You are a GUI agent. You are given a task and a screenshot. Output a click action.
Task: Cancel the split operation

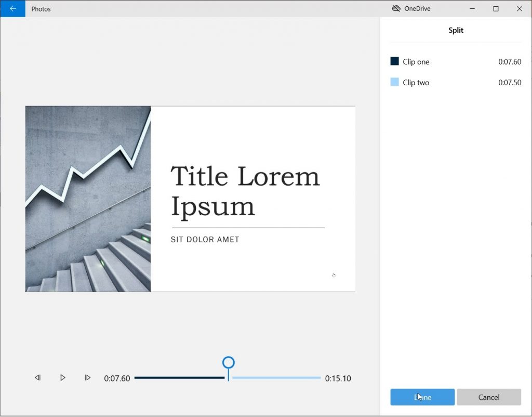click(489, 397)
